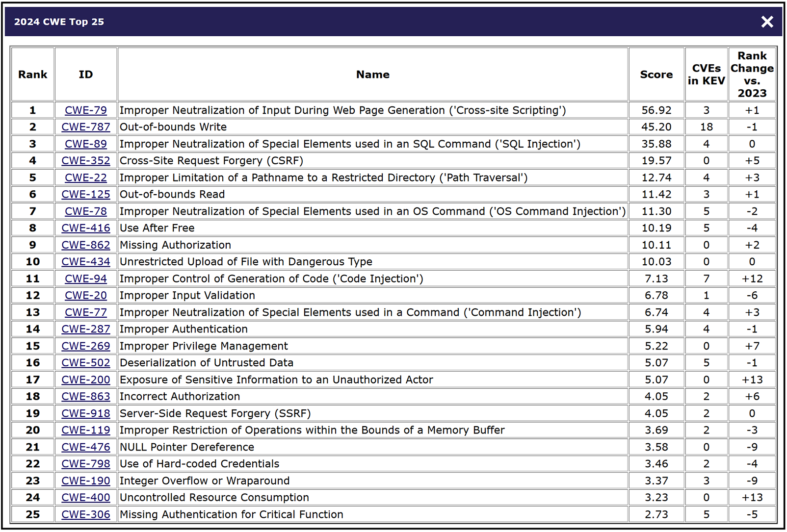Screen dimensions: 787x532
Task: Open CWE-22 Path Traversal entry
Action: pos(86,177)
